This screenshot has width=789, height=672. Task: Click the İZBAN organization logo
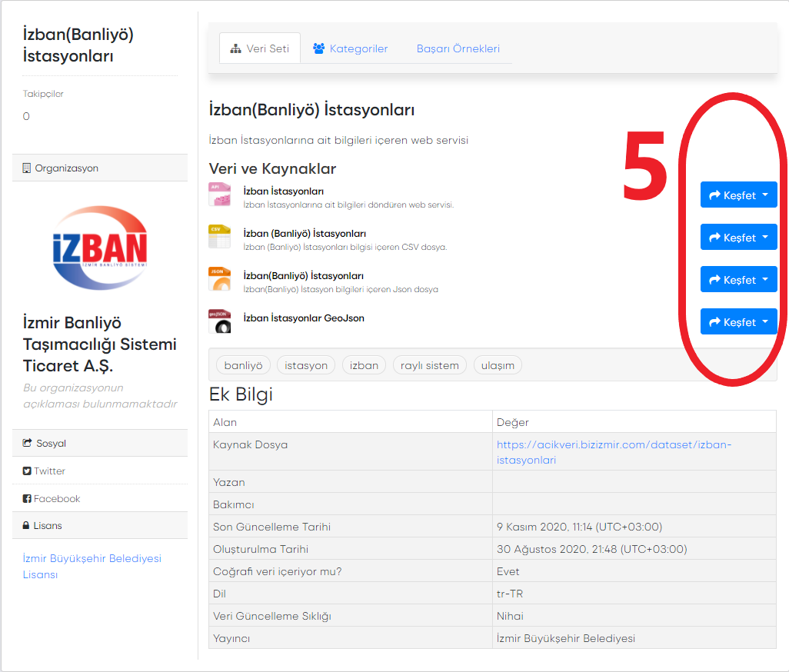click(x=100, y=248)
